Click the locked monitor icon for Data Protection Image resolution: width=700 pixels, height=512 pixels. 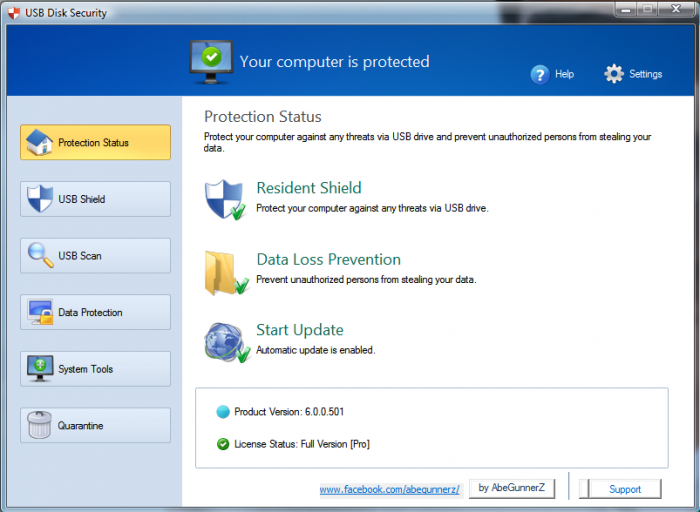pos(40,312)
